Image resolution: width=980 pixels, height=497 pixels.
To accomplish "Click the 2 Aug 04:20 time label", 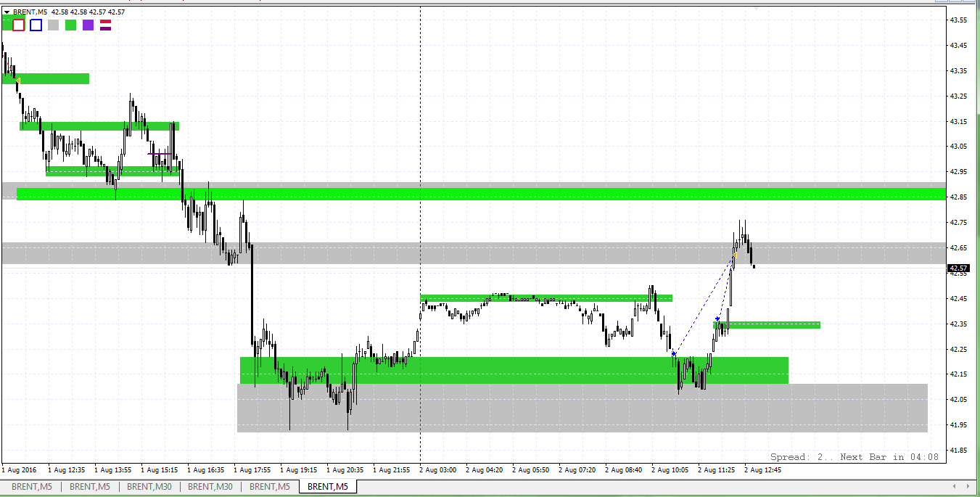I will tap(484, 470).
